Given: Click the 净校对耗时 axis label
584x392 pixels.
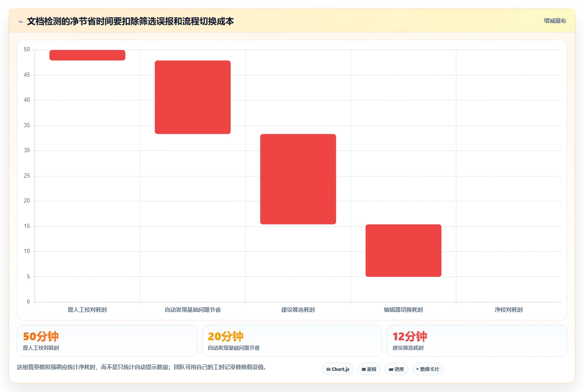Looking at the screenshot, I should click(x=509, y=310).
